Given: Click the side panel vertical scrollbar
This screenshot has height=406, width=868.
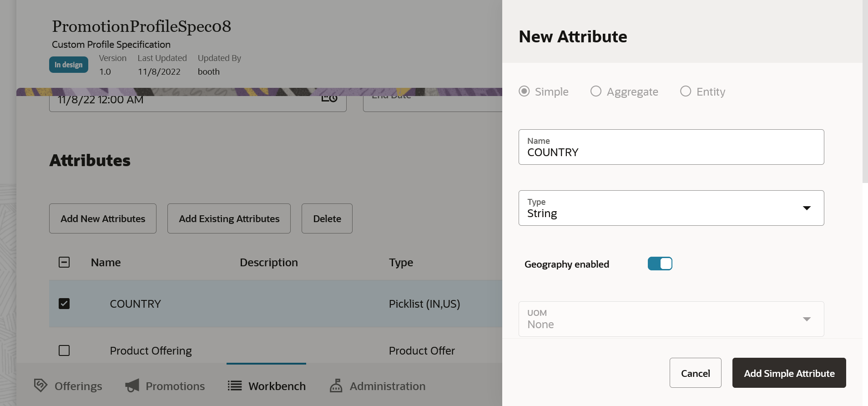Looking at the screenshot, I should pyautogui.click(x=865, y=91).
